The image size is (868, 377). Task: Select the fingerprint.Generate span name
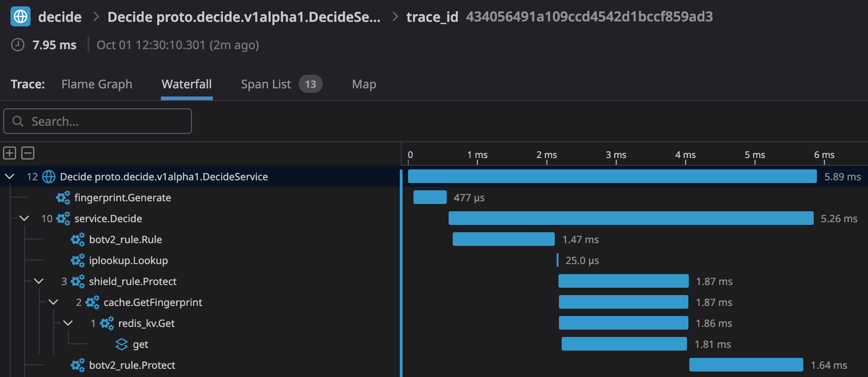[123, 198]
